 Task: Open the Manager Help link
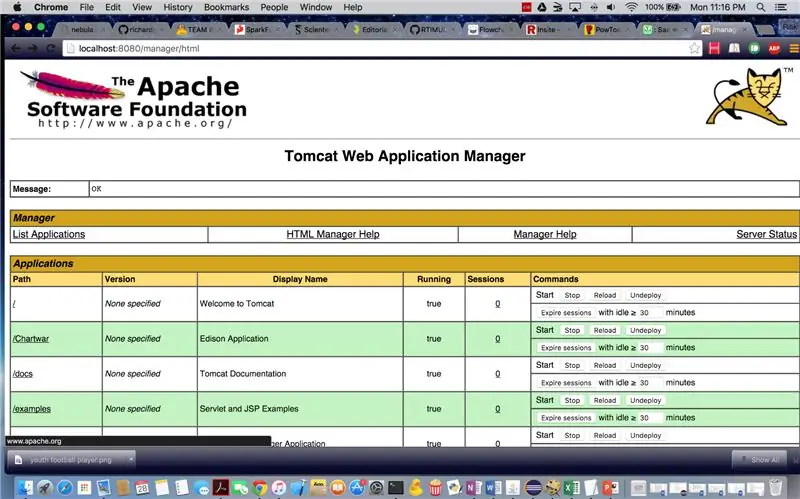point(545,234)
